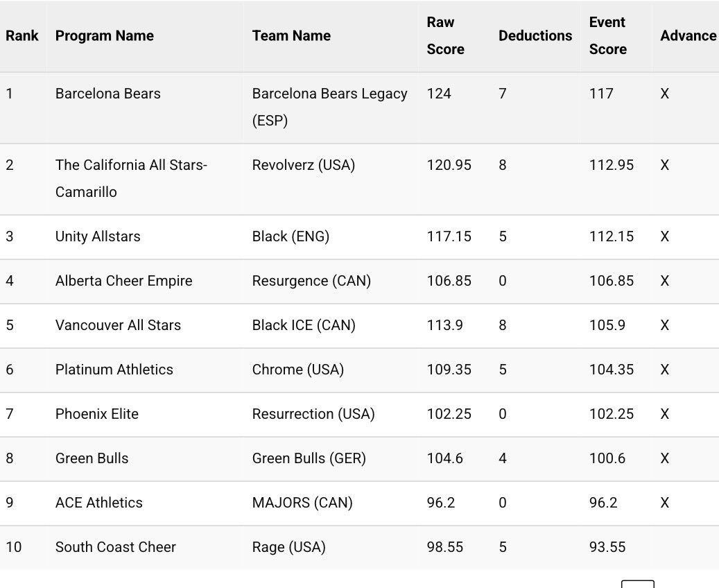Select the Unity Allstars row
Screen dimensions: 719x588
[359, 236]
